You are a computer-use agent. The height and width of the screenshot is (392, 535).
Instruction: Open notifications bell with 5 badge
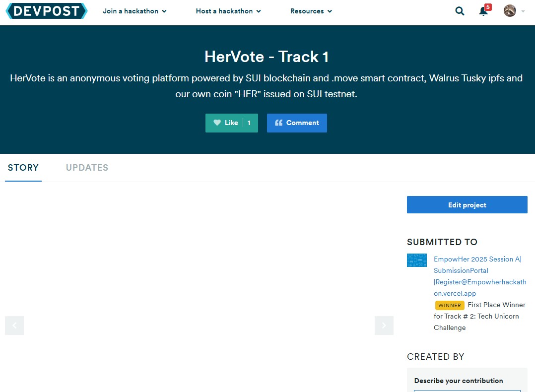click(484, 10)
